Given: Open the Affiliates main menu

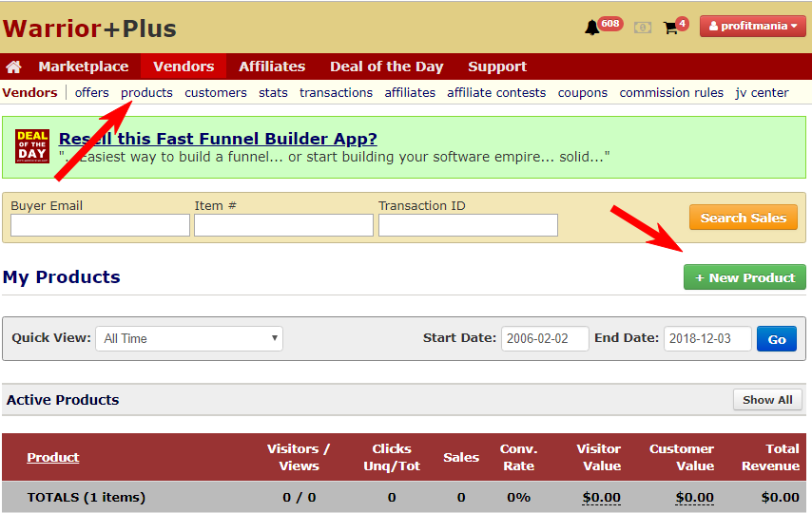Looking at the screenshot, I should pyautogui.click(x=272, y=66).
